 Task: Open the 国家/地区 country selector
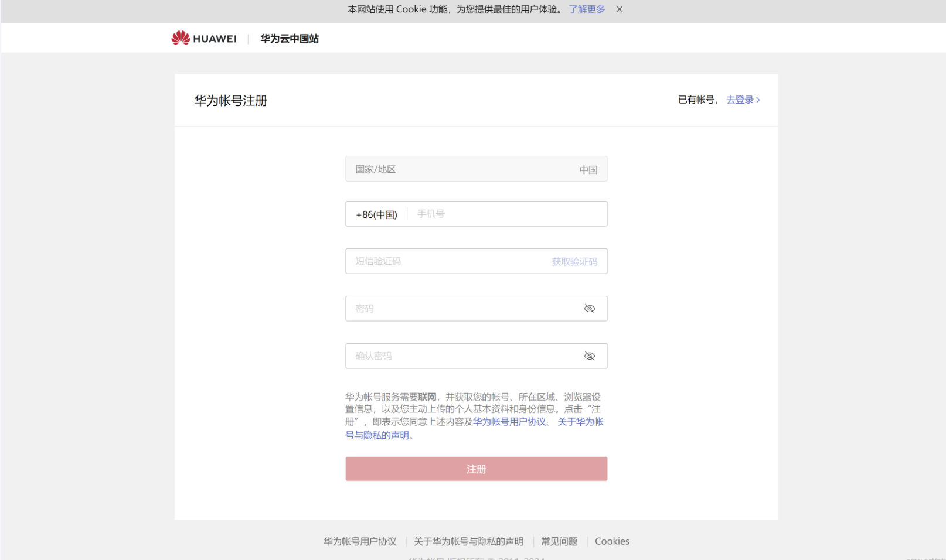[x=476, y=169]
